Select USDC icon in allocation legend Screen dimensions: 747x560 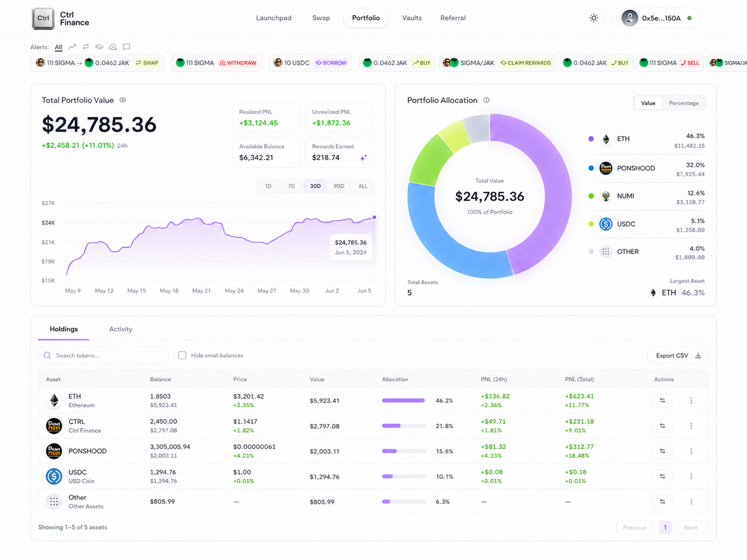tap(606, 224)
